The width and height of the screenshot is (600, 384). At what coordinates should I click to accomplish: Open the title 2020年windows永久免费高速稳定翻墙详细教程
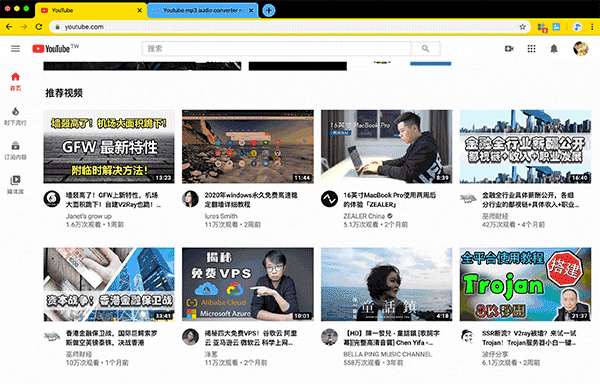tap(251, 200)
